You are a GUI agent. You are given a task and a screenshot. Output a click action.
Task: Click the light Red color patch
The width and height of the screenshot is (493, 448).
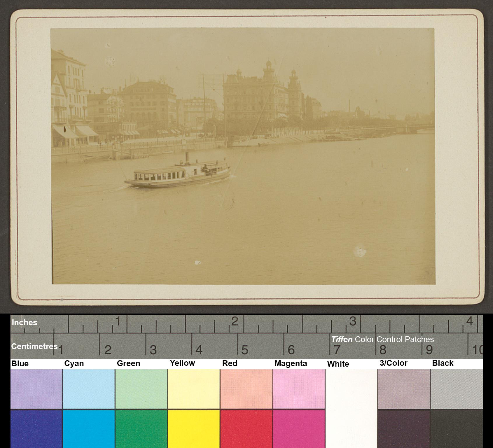point(246,389)
